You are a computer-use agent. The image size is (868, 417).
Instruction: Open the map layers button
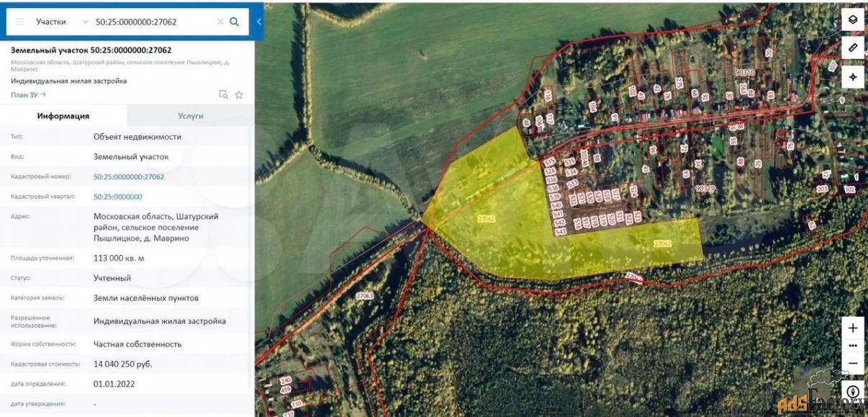pyautogui.click(x=853, y=19)
